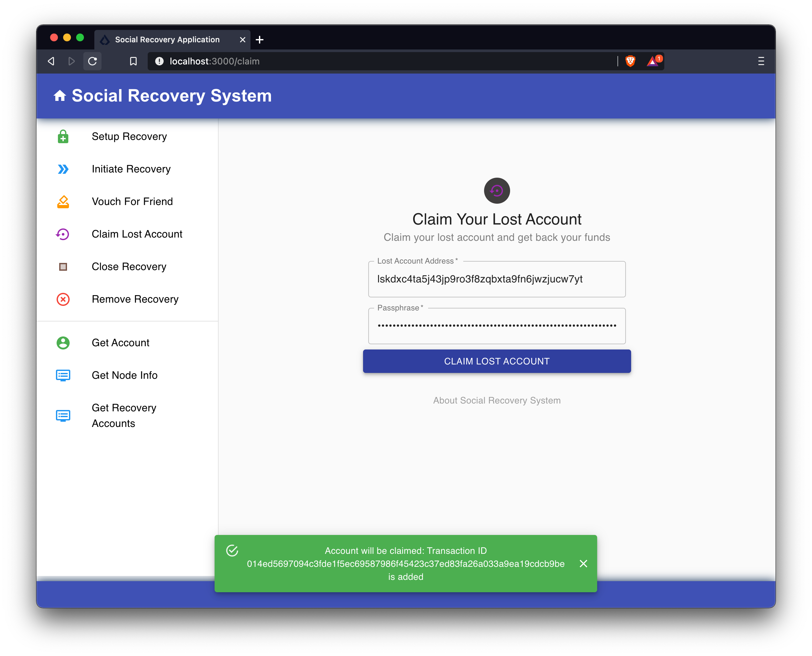Open the Brave Shields lion icon
Screen dimensions: 812x656
point(630,61)
